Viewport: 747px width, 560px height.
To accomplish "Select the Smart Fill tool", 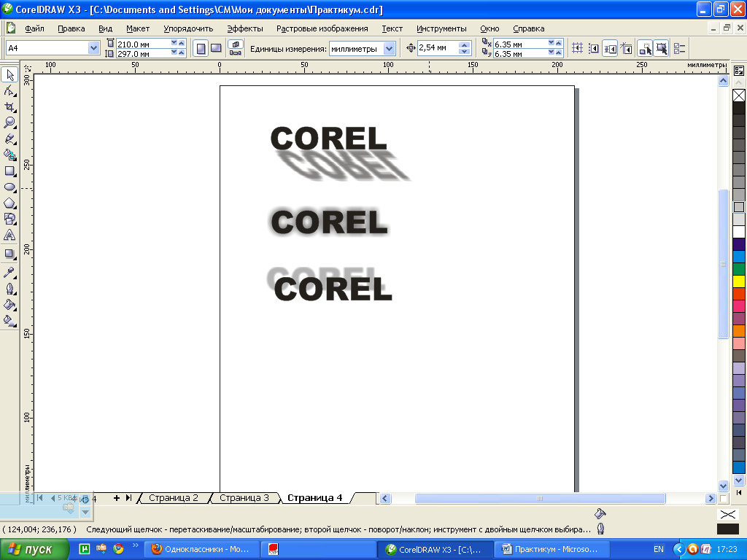I will [9, 155].
